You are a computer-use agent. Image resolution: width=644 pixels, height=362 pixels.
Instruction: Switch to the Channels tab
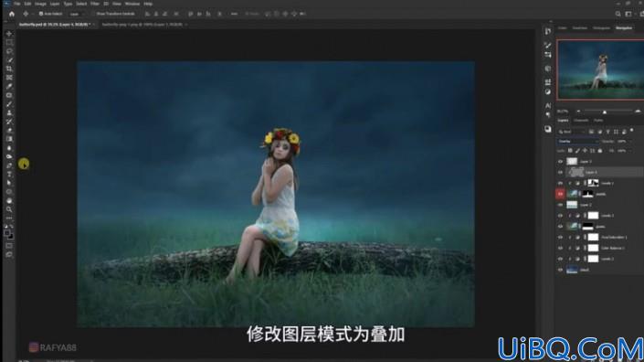tap(581, 121)
